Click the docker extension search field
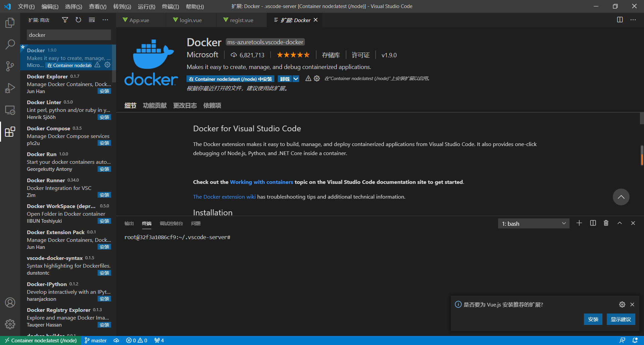This screenshot has width=644, height=345. pyautogui.click(x=69, y=35)
